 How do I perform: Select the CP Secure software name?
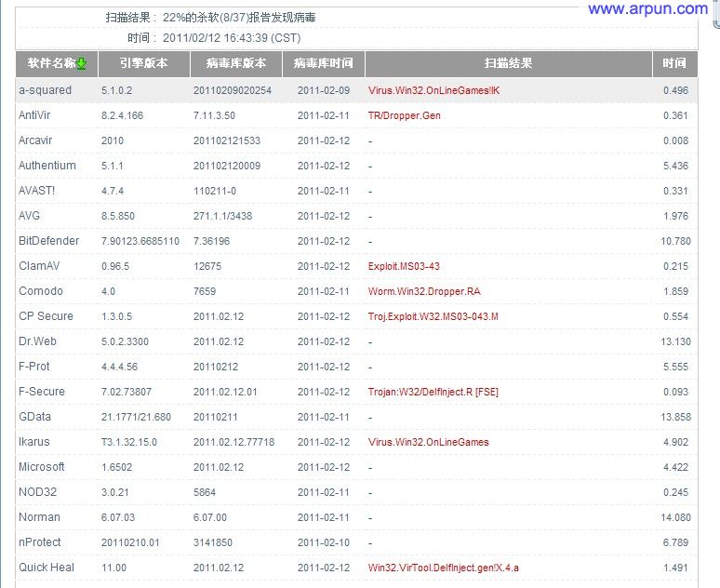(46, 316)
